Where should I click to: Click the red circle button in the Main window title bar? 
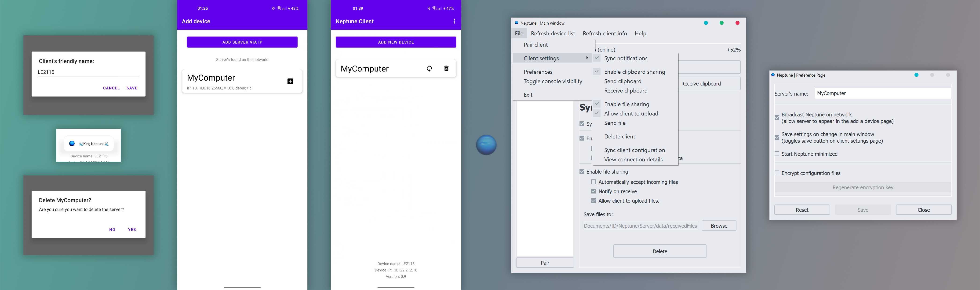point(737,23)
